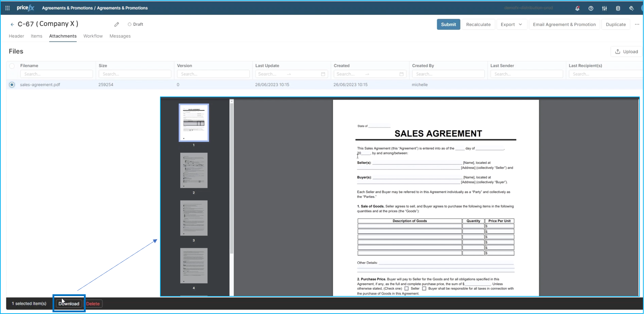This screenshot has height=314, width=644.
Task: Select the Attachments tab
Action: [x=63, y=36]
